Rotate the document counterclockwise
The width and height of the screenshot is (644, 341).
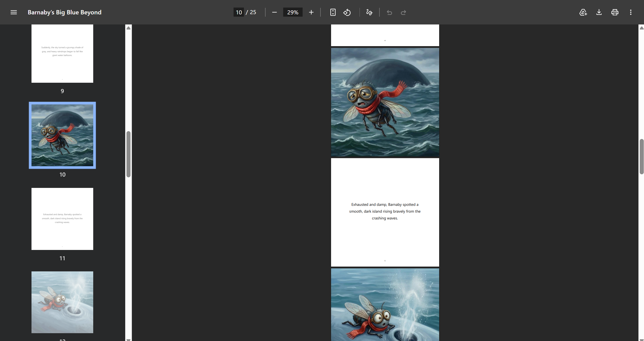point(347,12)
